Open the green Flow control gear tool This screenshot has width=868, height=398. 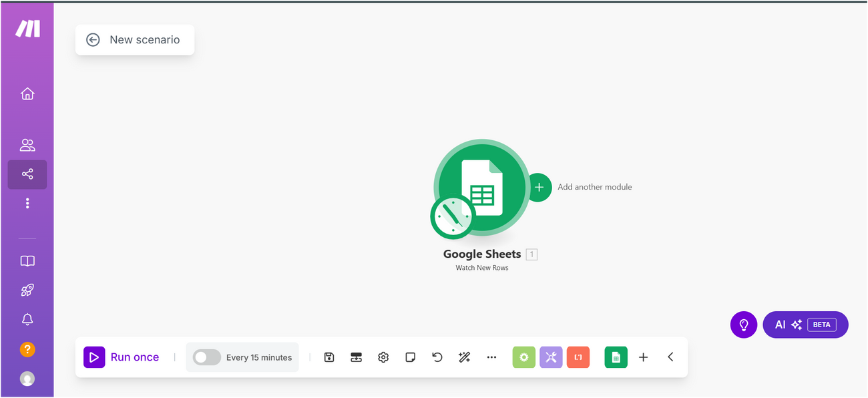(524, 357)
